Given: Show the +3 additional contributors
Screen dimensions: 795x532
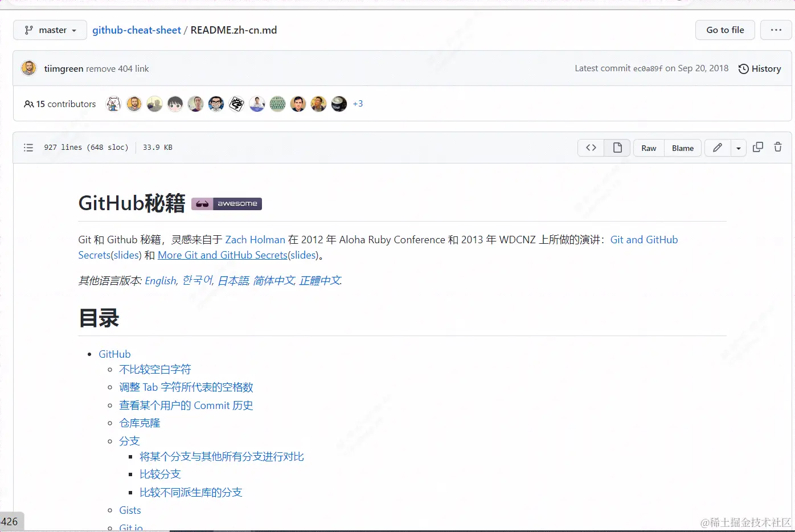Looking at the screenshot, I should tap(358, 104).
